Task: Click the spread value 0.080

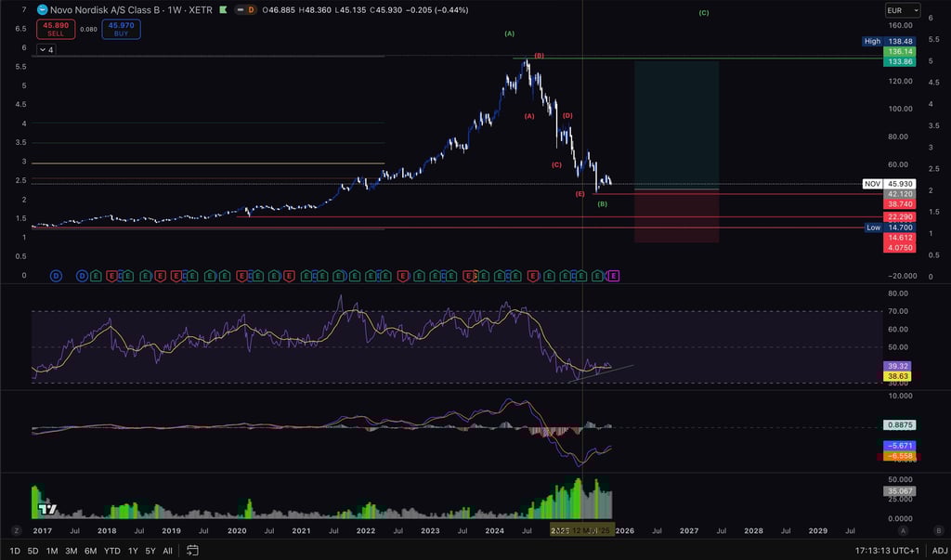Action: [x=88, y=29]
